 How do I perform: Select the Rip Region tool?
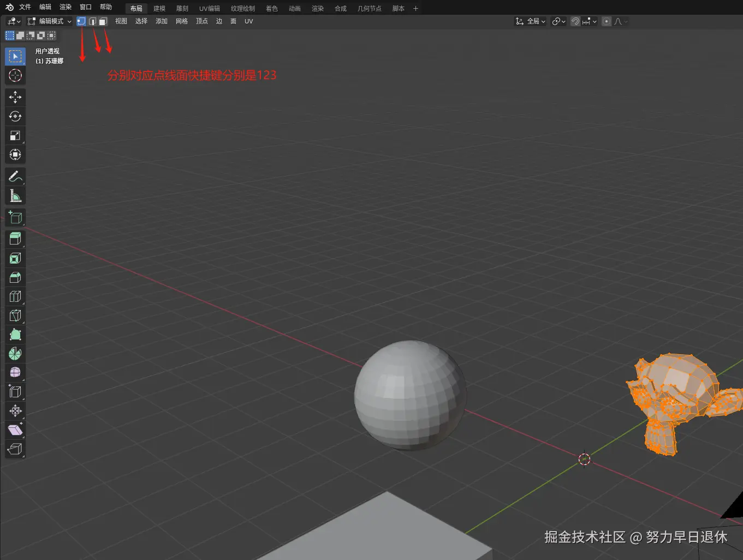click(x=15, y=449)
